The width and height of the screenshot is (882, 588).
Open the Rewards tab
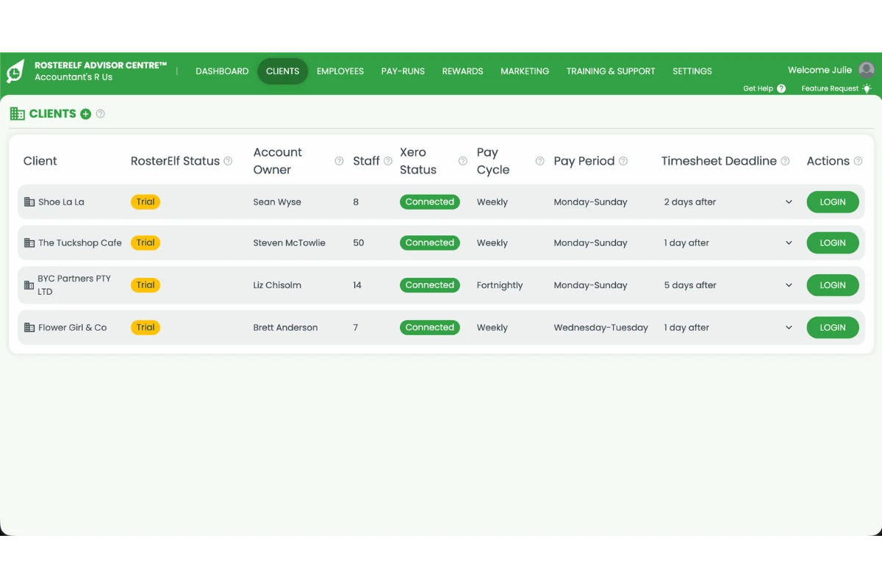pos(462,71)
